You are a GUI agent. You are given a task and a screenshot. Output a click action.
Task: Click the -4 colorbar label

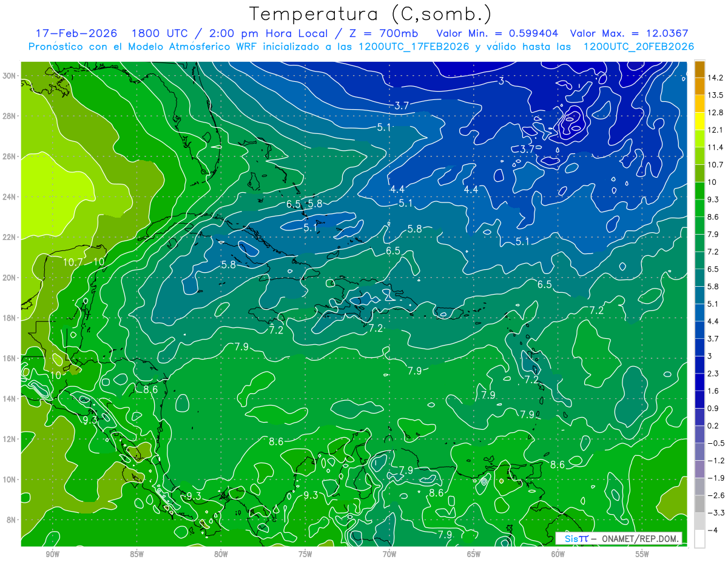tap(713, 530)
